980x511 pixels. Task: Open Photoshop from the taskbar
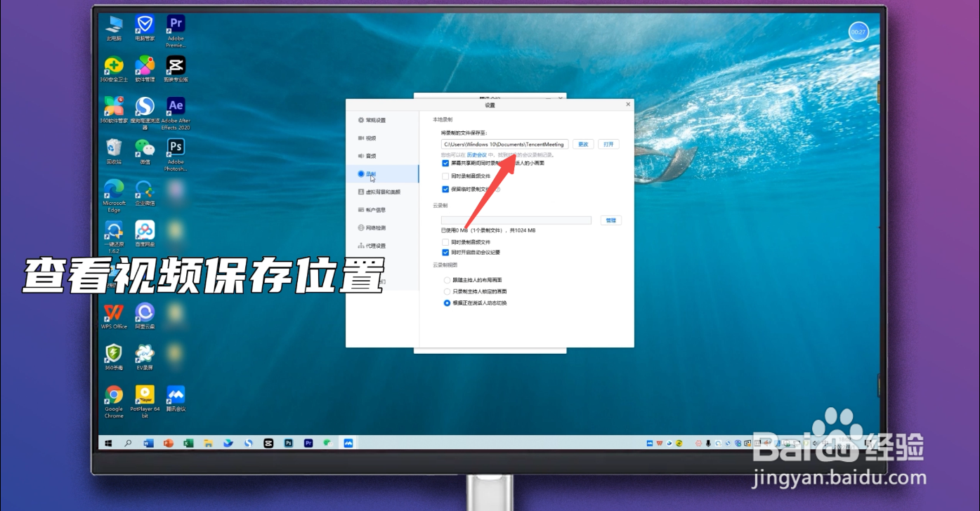coord(288,444)
